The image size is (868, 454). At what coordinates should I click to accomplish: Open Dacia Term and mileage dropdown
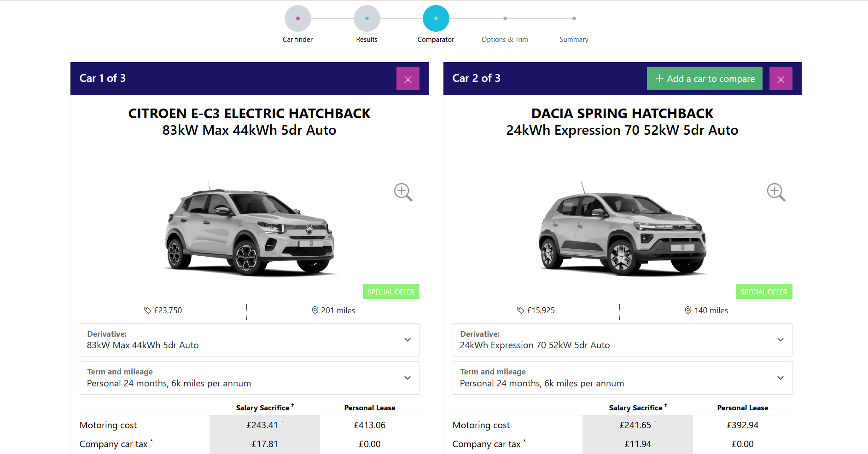(x=623, y=378)
